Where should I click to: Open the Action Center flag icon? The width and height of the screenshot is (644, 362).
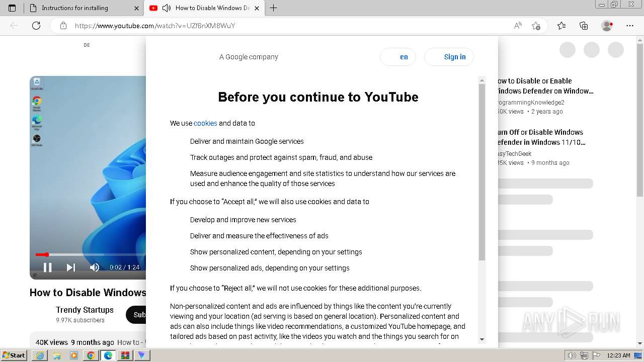click(x=596, y=355)
